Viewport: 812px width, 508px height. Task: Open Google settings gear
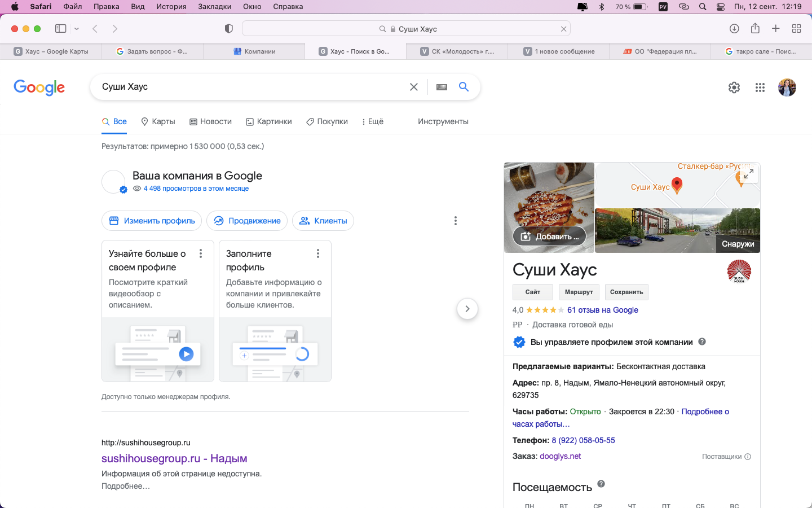(x=734, y=87)
